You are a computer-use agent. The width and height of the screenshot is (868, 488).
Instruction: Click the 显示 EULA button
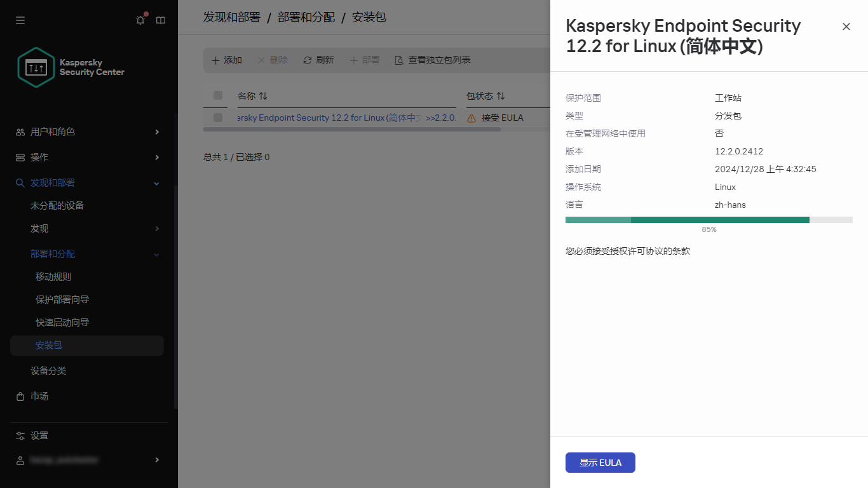pos(600,463)
